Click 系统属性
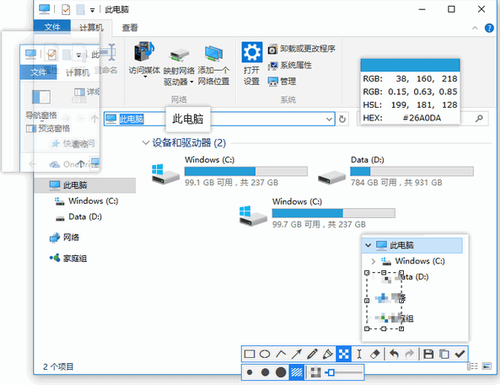This screenshot has width=500, height=385. (290, 65)
